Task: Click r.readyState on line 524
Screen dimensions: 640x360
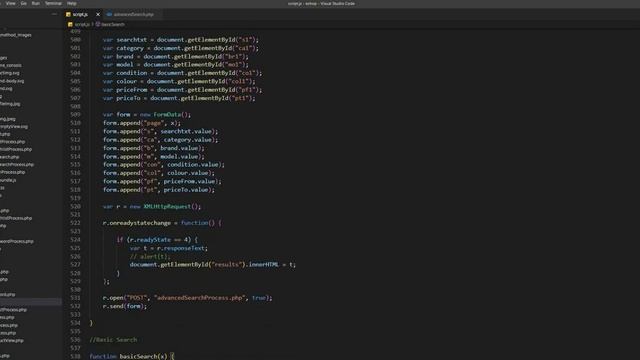Action: 150,240
